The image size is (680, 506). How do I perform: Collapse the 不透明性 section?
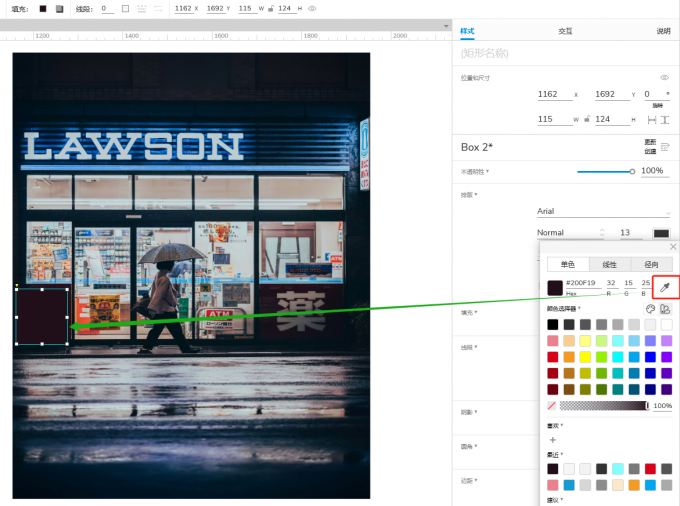(x=474, y=172)
